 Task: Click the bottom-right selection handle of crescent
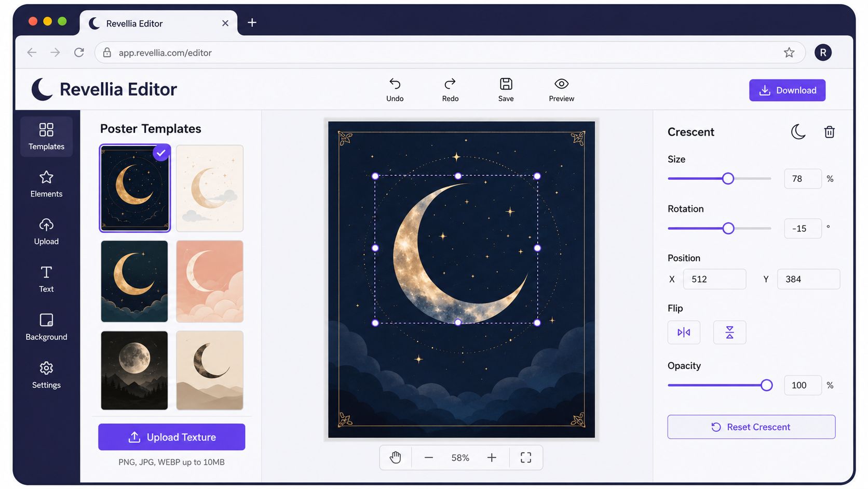click(x=537, y=323)
